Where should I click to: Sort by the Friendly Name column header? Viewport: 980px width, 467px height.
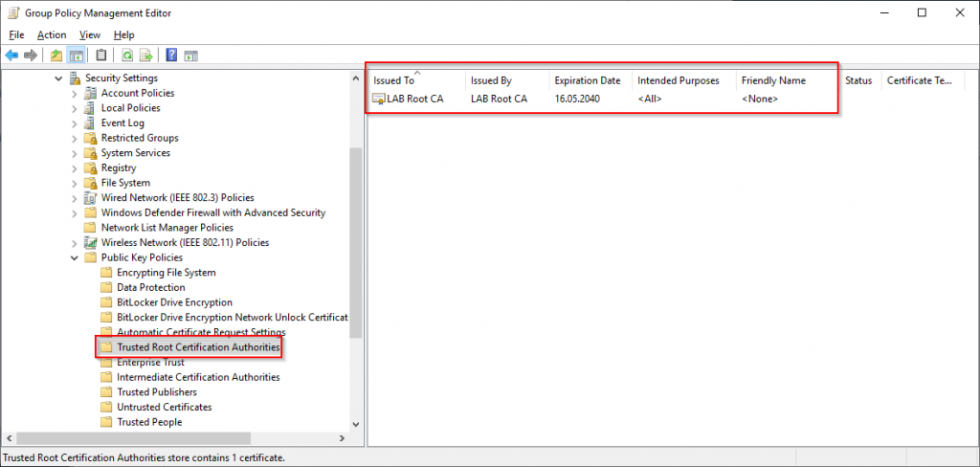point(789,80)
